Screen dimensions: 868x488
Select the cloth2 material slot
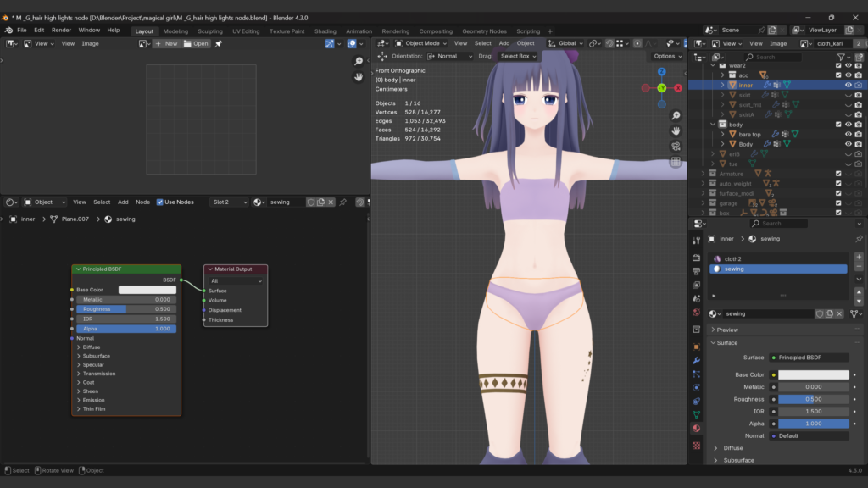click(x=733, y=258)
